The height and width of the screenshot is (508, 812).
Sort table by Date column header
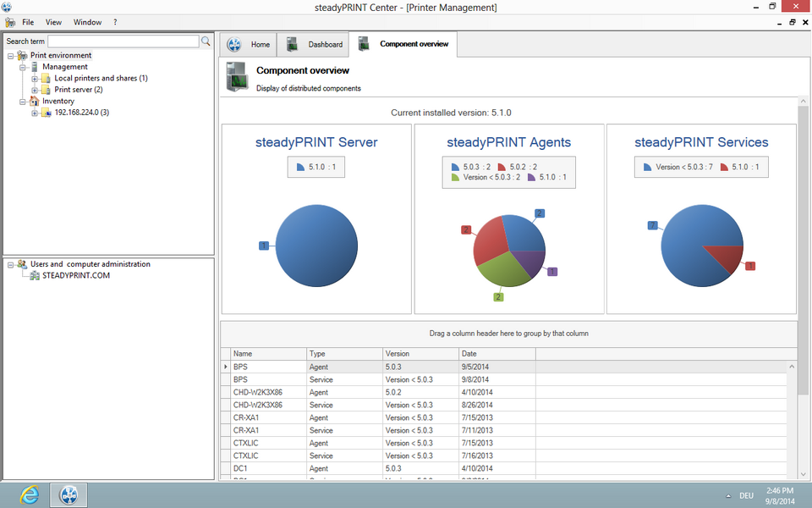497,354
